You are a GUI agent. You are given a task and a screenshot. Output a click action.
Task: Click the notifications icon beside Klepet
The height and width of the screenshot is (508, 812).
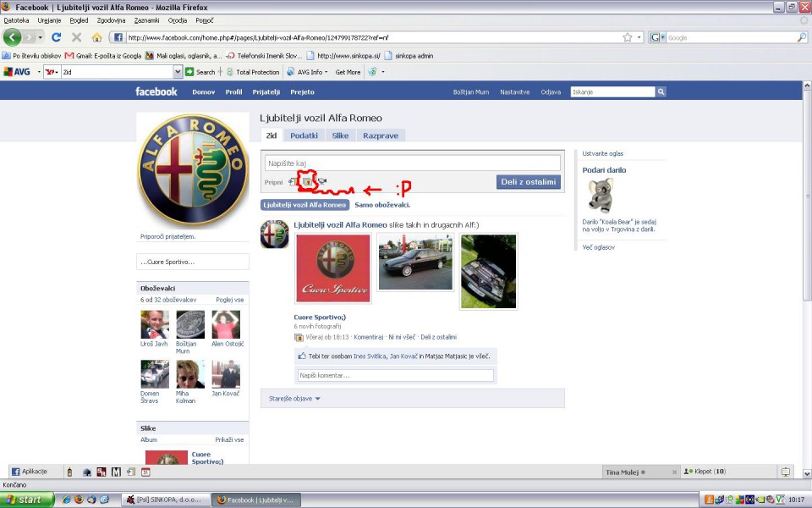click(786, 472)
